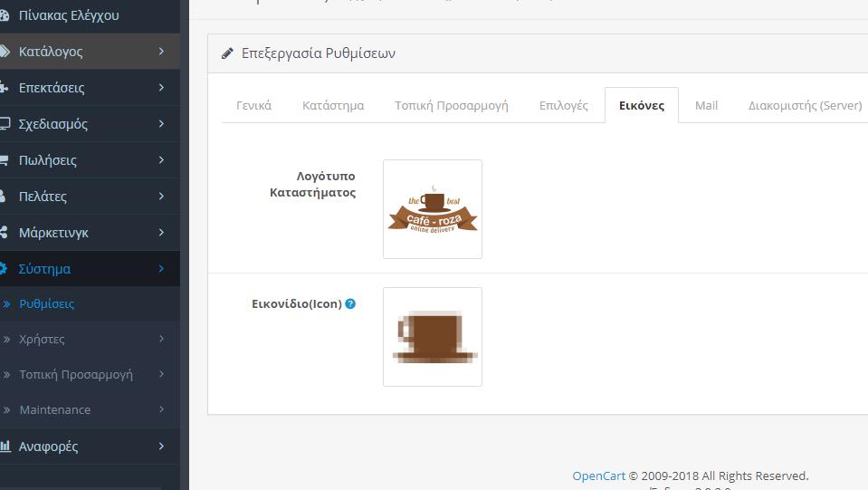Open the Μάρκετινγκ sidebar menu
This screenshot has height=490, width=868.
(90, 233)
